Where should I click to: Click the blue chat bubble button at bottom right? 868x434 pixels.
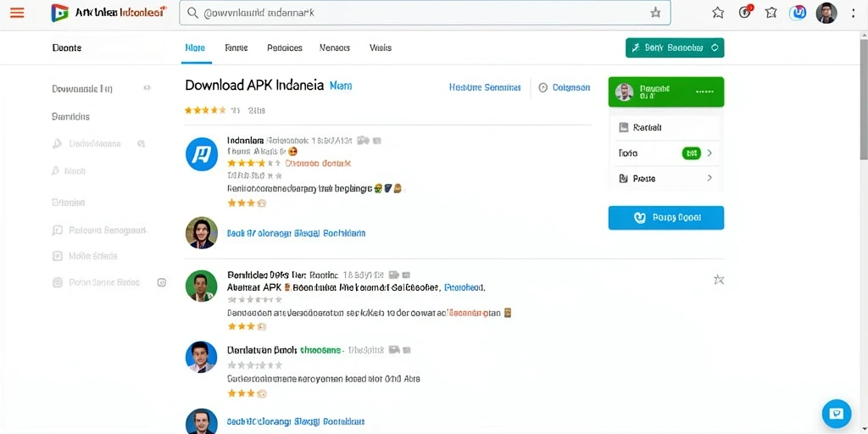(837, 414)
